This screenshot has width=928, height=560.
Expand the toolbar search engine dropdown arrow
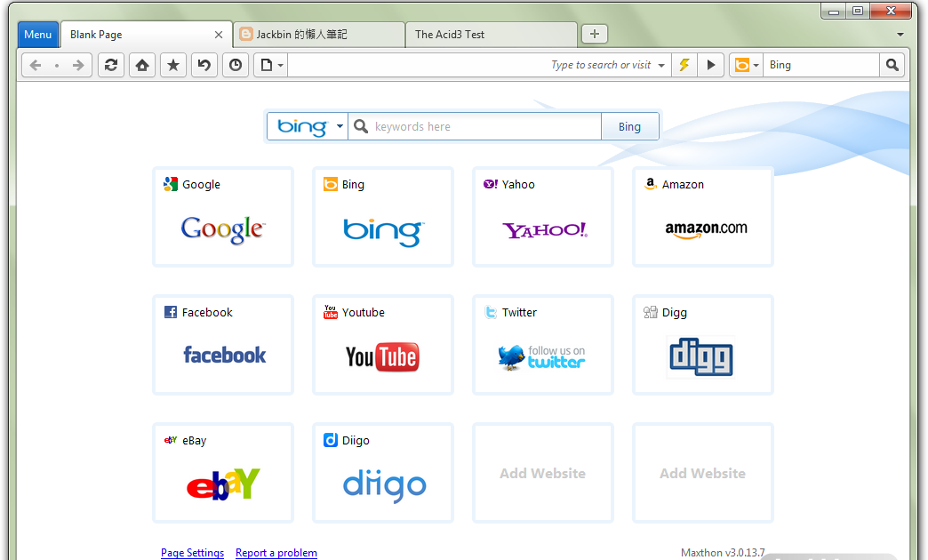756,65
